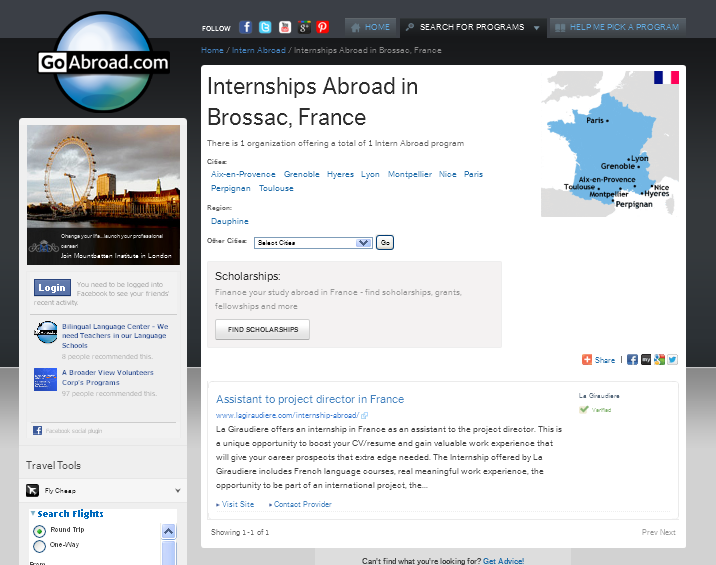This screenshot has height=565, width=716.
Task: Click the London Eye promo image
Action: coord(103,193)
